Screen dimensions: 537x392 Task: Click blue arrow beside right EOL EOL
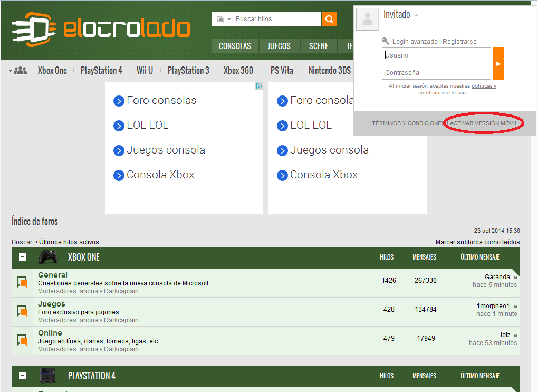[282, 126]
